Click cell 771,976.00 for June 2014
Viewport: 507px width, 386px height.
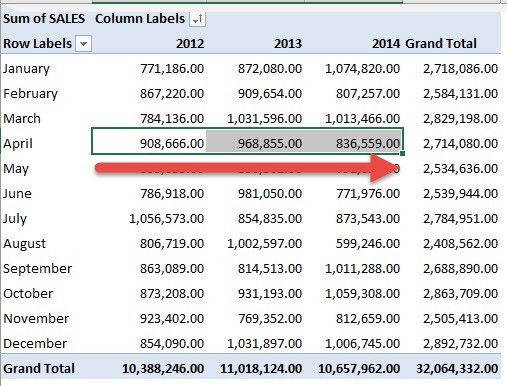368,194
